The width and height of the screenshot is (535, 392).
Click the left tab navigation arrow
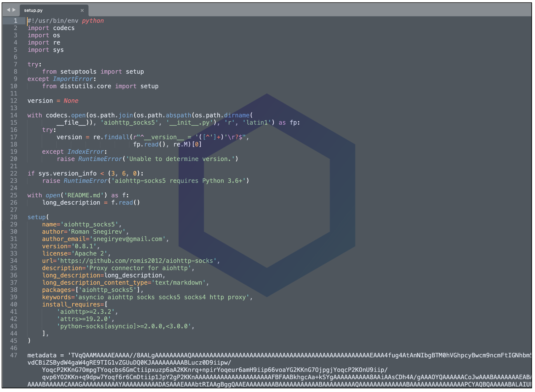pos(8,10)
